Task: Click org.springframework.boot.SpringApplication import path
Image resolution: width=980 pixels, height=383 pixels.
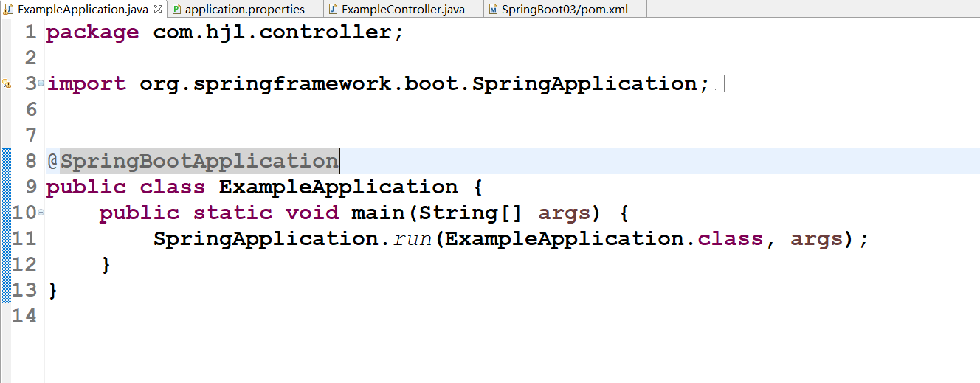Action: tap(418, 84)
